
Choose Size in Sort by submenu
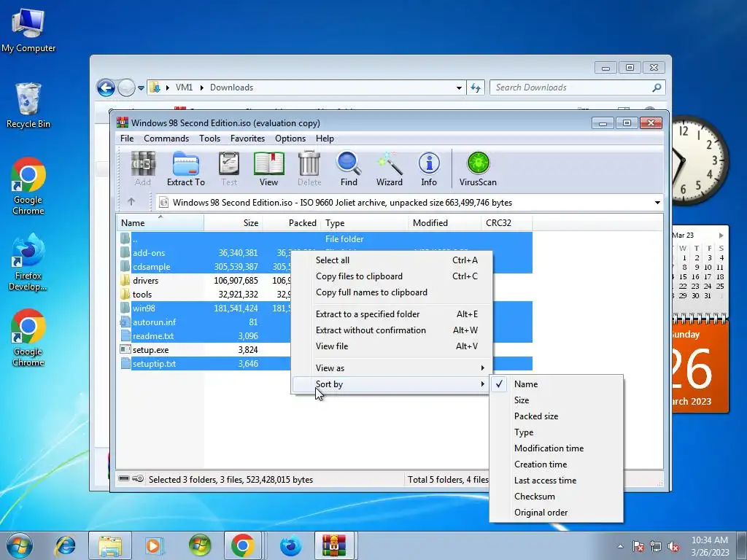[x=556, y=400]
